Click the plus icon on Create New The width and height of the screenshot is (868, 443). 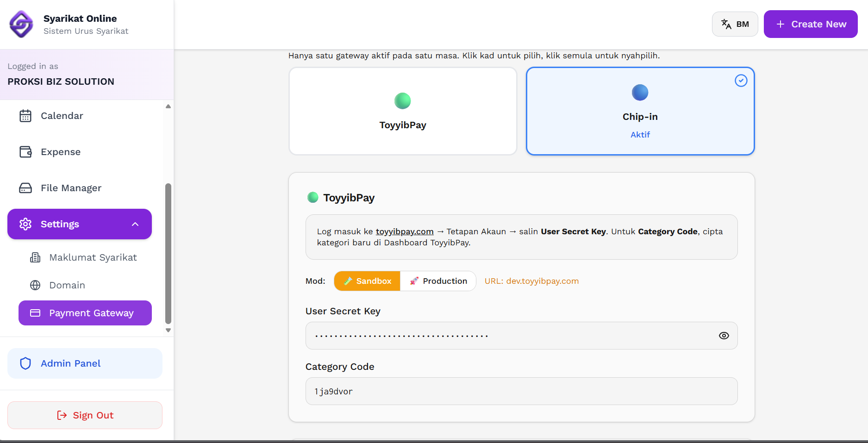tap(781, 24)
